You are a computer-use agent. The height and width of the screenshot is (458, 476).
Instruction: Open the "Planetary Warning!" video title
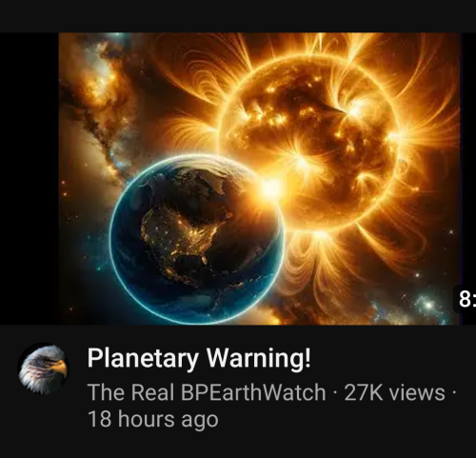coord(199,358)
